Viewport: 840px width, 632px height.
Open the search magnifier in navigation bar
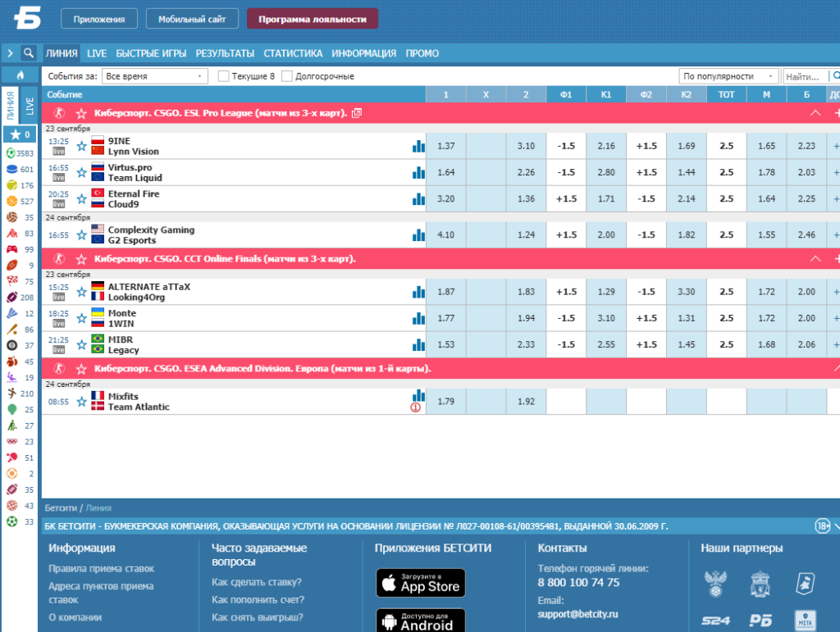pyautogui.click(x=29, y=53)
